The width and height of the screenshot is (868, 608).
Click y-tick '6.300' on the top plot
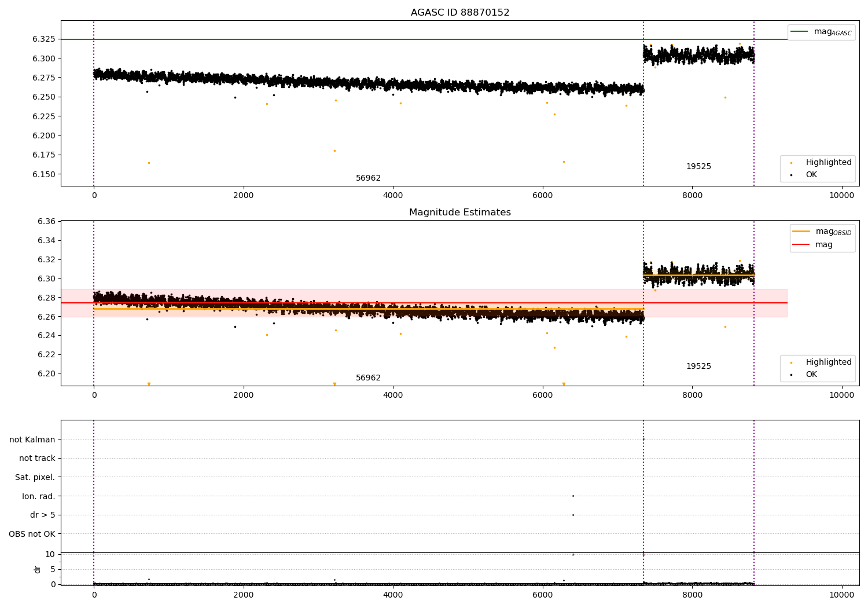[44, 58]
